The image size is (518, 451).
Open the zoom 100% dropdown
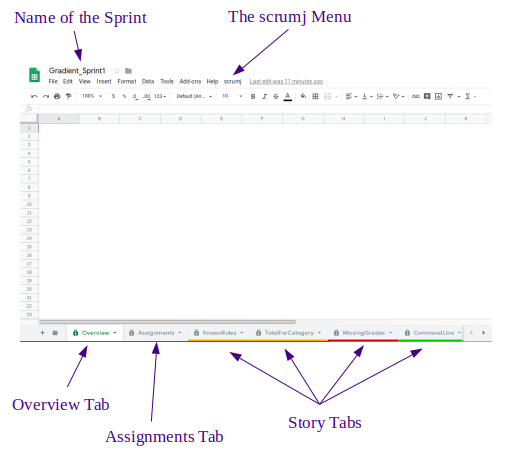tap(92, 96)
